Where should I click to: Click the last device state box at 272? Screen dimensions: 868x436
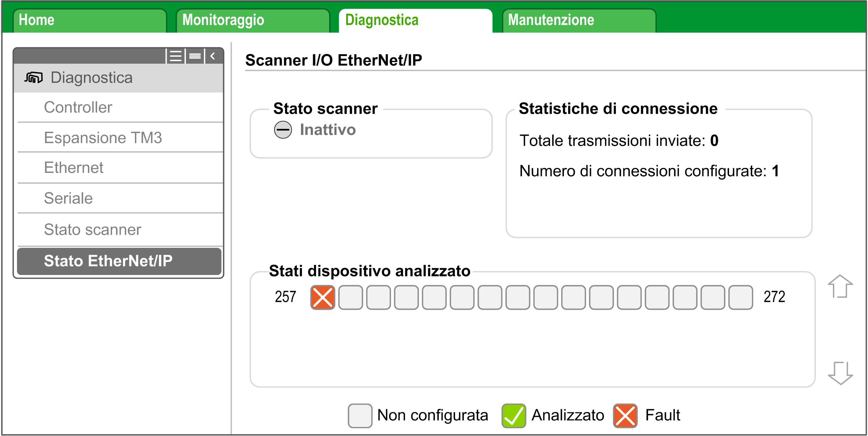740,297
